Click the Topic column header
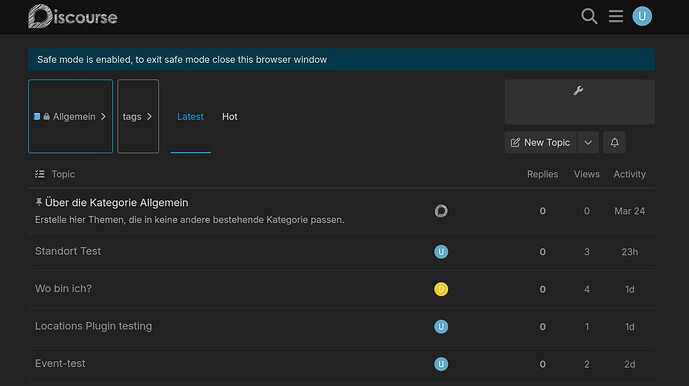689x386 pixels. point(63,174)
